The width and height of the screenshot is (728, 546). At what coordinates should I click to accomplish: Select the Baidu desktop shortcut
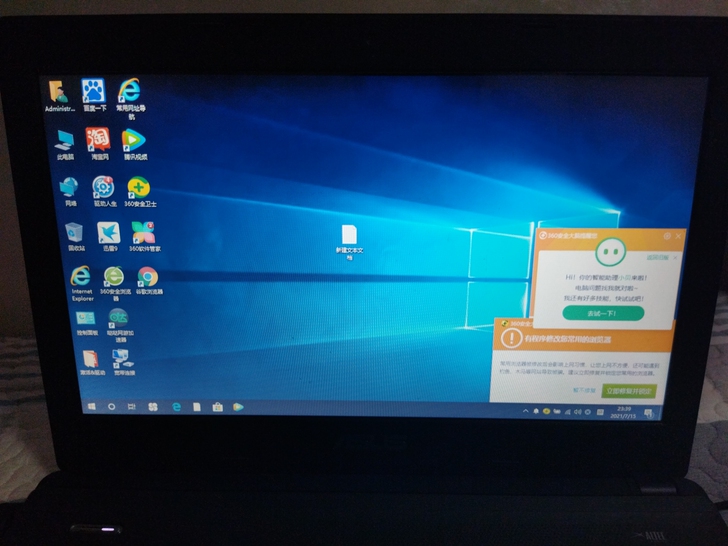[94, 91]
